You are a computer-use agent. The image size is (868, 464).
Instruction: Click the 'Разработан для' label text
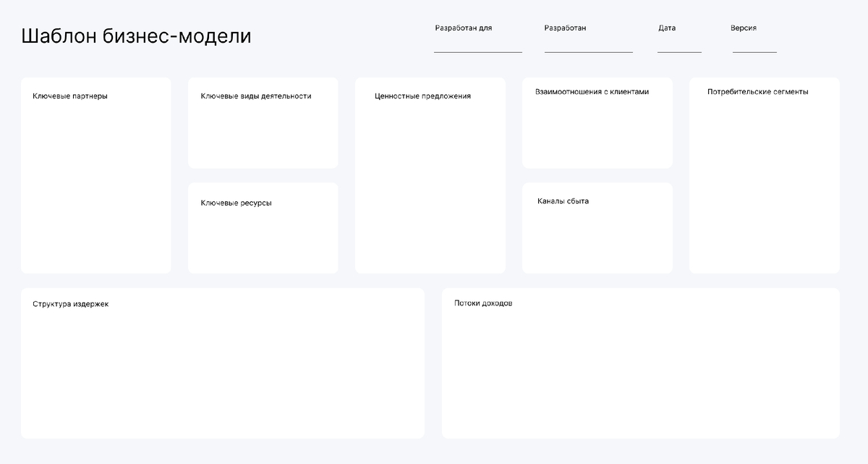464,28
